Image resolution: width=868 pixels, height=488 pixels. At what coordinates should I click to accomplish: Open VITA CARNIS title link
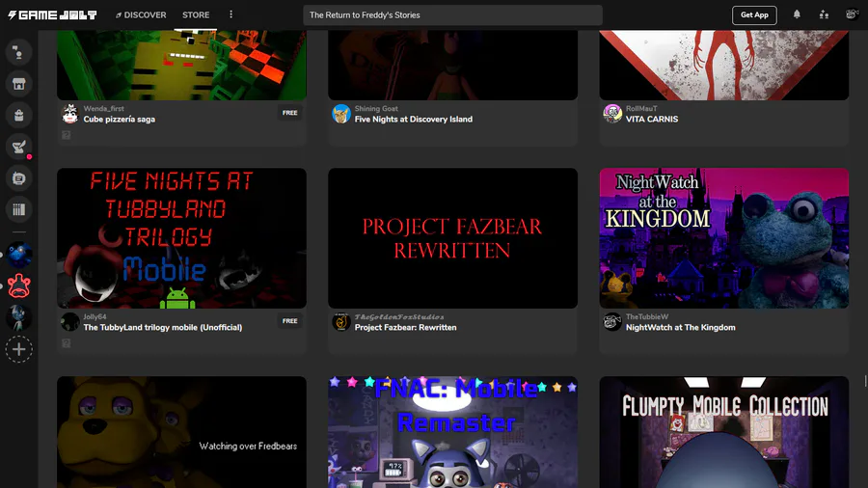(652, 119)
